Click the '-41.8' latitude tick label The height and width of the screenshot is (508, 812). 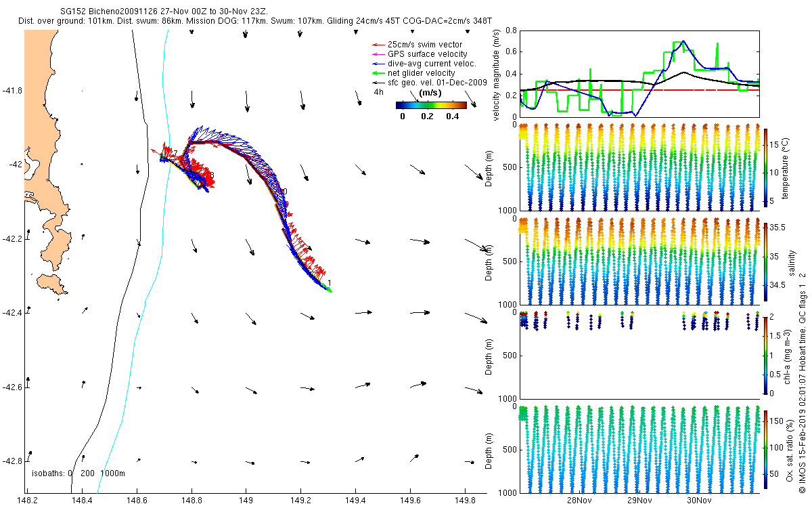click(x=12, y=91)
